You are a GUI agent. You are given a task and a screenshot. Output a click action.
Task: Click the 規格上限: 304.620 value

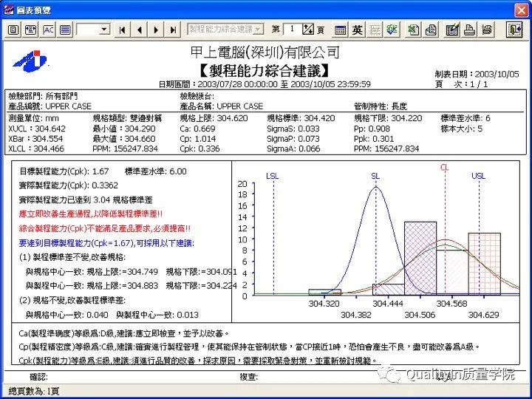pos(214,118)
